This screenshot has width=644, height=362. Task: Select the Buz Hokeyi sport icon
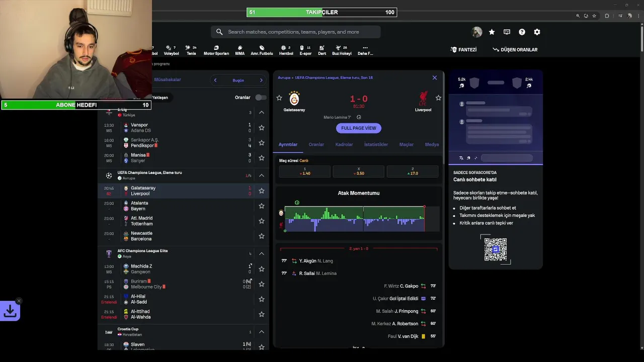tap(342, 50)
